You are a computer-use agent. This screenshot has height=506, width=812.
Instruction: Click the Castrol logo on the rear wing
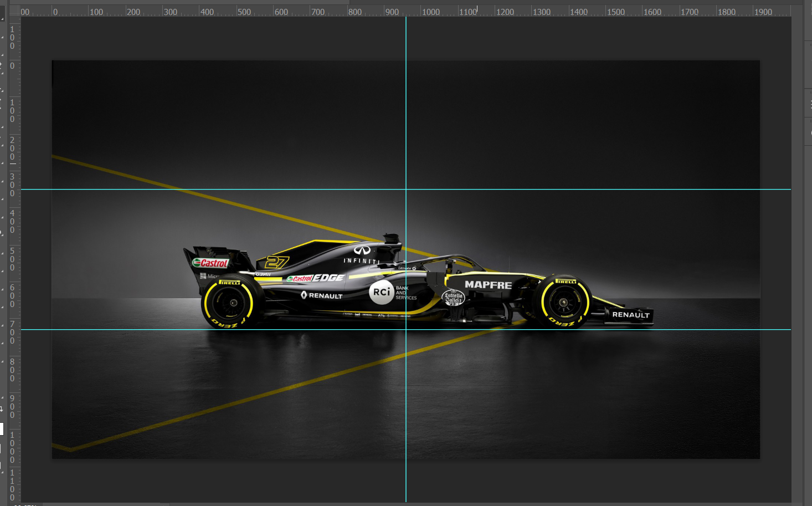[210, 263]
